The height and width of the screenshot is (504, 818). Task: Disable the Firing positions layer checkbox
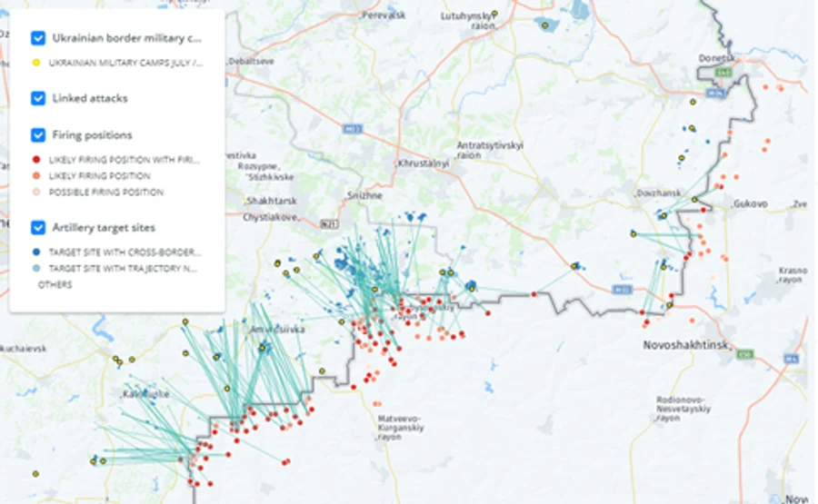[38, 135]
